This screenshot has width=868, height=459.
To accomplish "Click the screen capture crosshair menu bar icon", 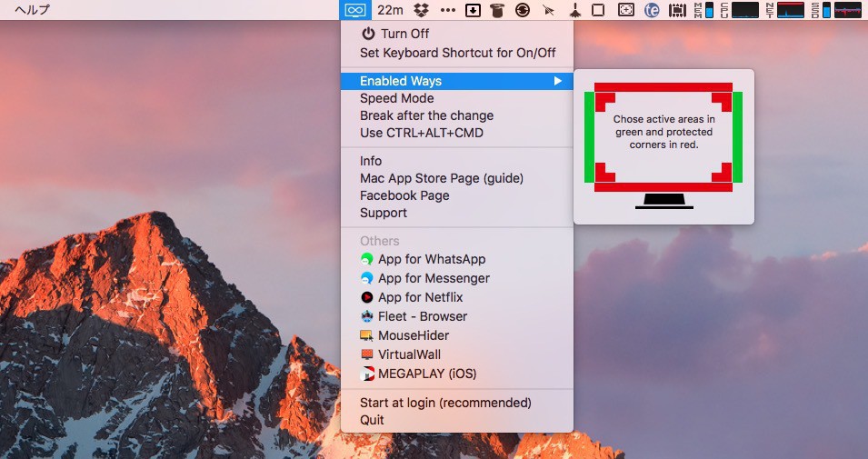I will point(626,10).
